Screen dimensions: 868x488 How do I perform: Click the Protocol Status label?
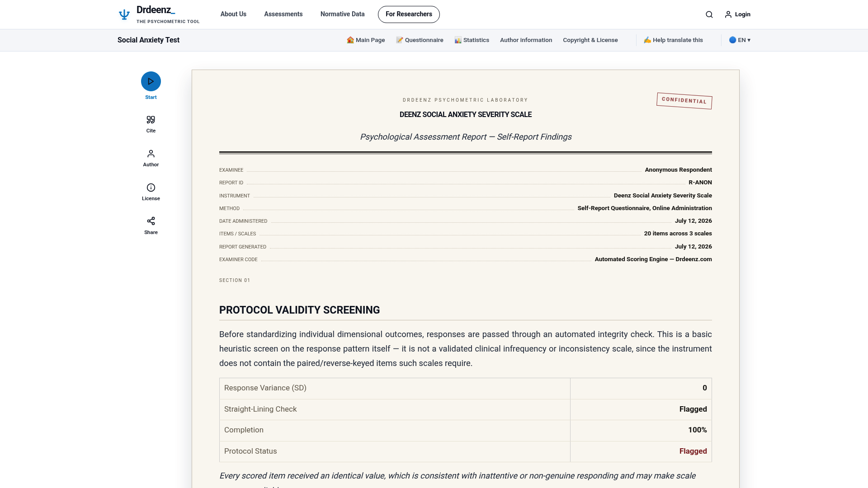tap(250, 451)
